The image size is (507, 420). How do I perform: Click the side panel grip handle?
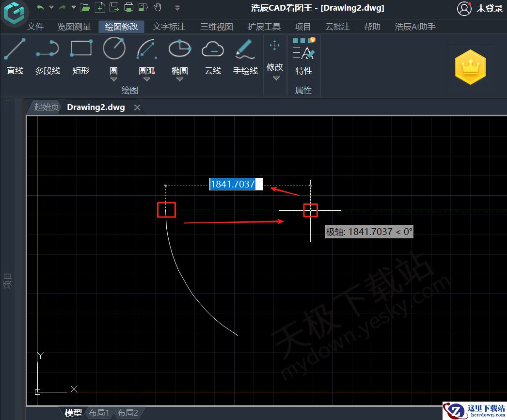pyautogui.click(x=7, y=102)
